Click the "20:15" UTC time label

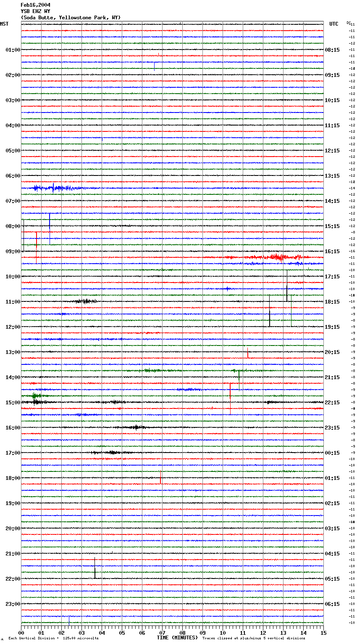[x=332, y=352]
